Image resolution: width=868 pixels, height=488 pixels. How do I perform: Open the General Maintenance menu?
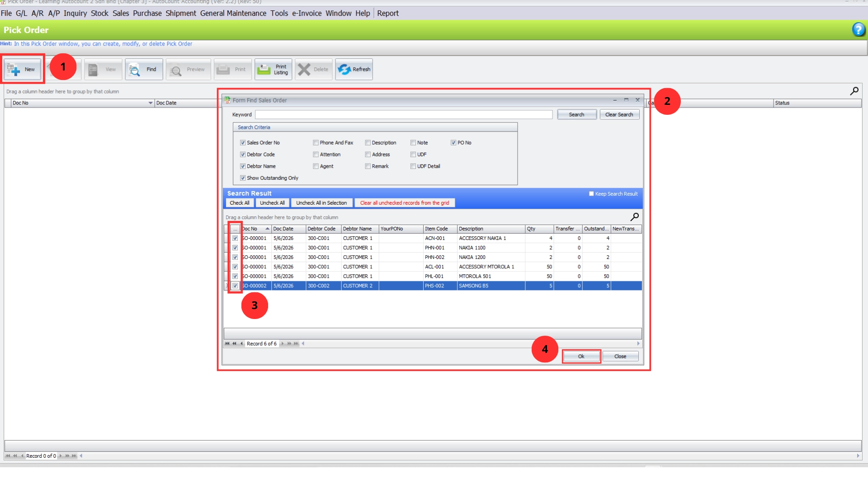click(x=233, y=13)
